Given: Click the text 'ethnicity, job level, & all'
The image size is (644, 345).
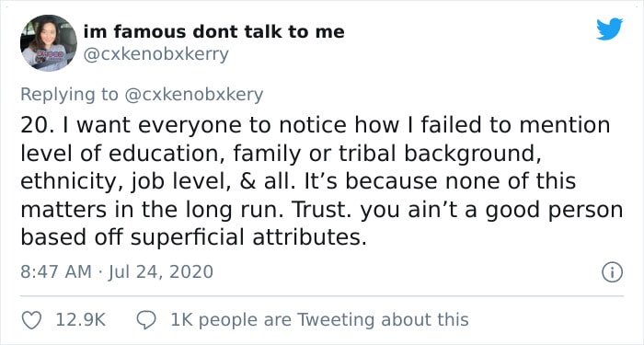Looking at the screenshot, I should point(158,181).
